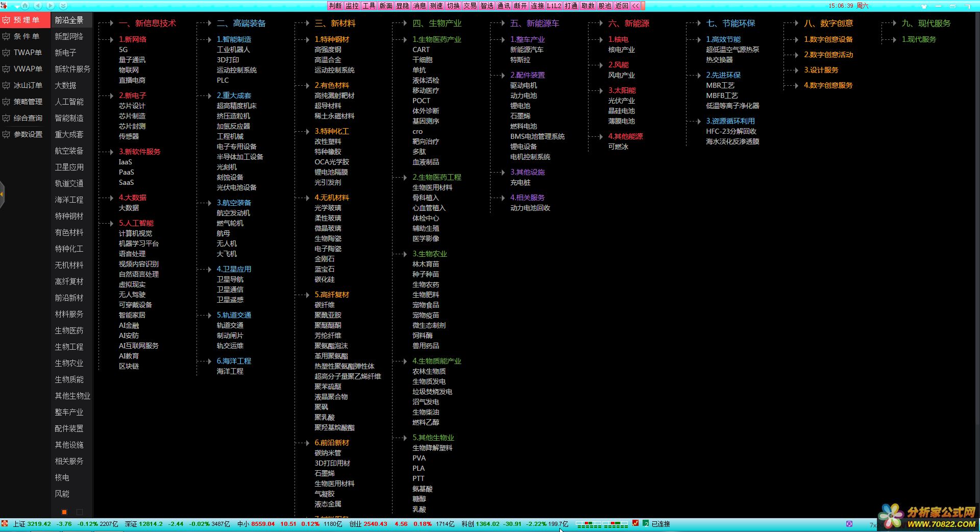980x532 pixels.
Task: Click the 4.数字创意服务 subcategory heading
Action: (x=828, y=85)
